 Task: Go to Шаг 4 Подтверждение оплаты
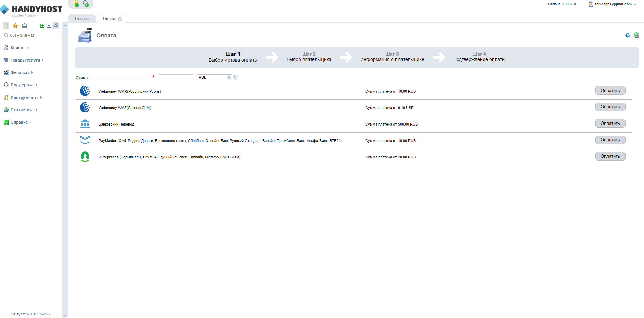[479, 57]
